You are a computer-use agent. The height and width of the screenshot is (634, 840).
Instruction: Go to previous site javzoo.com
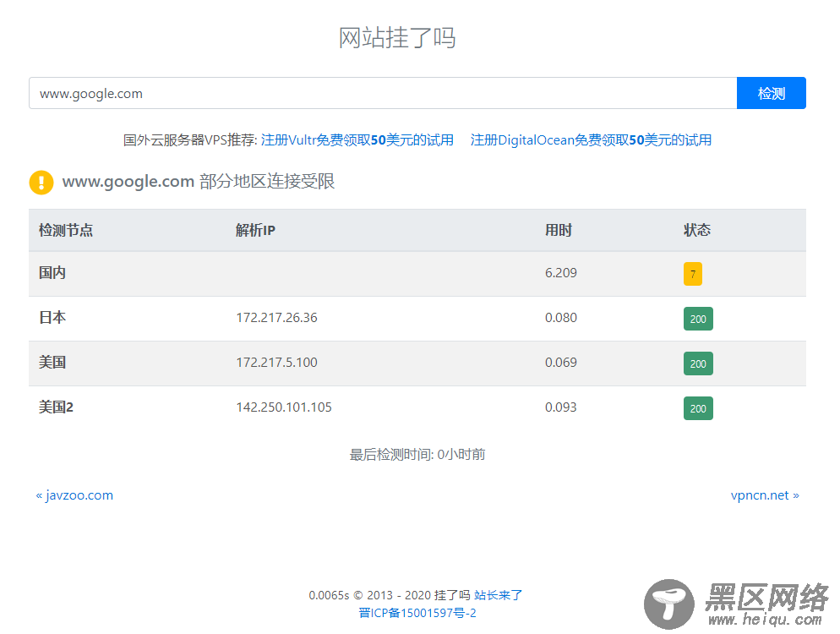74,495
